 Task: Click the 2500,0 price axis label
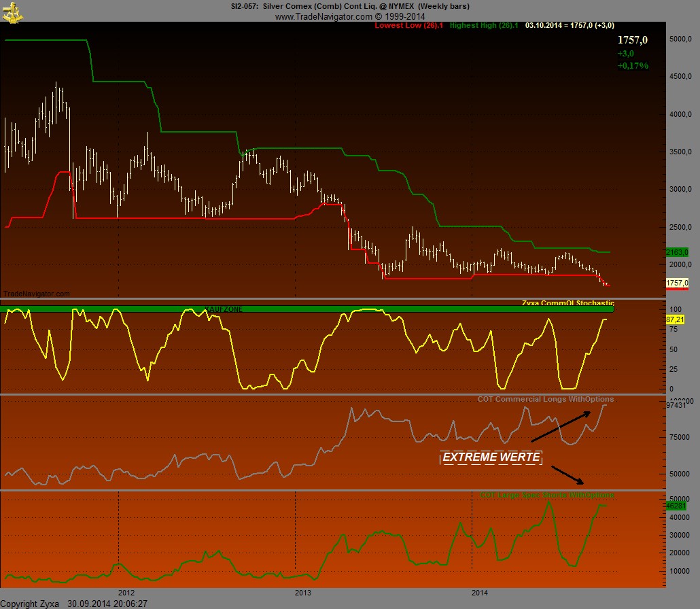pyautogui.click(x=680, y=227)
